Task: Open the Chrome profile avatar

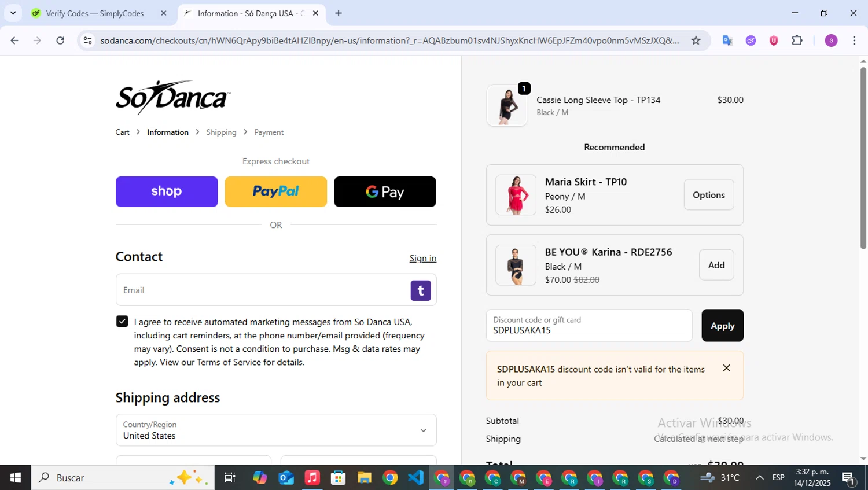Action: pyautogui.click(x=831, y=40)
